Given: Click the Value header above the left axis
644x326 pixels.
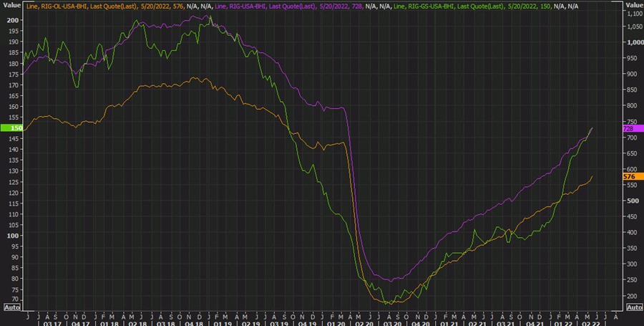Looking at the screenshot, I should click(12, 5).
